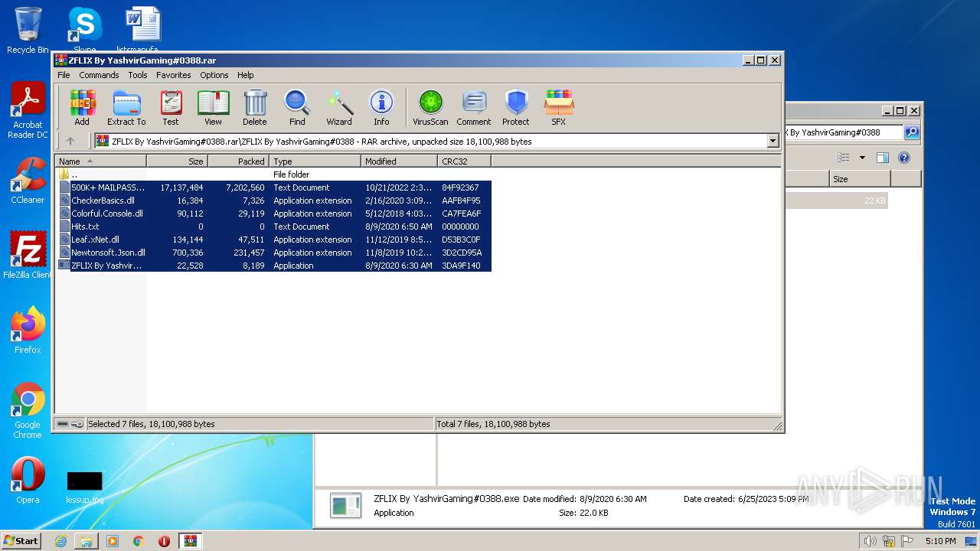Open view options dropdown in Explorer window
980x551 pixels.
point(862,158)
